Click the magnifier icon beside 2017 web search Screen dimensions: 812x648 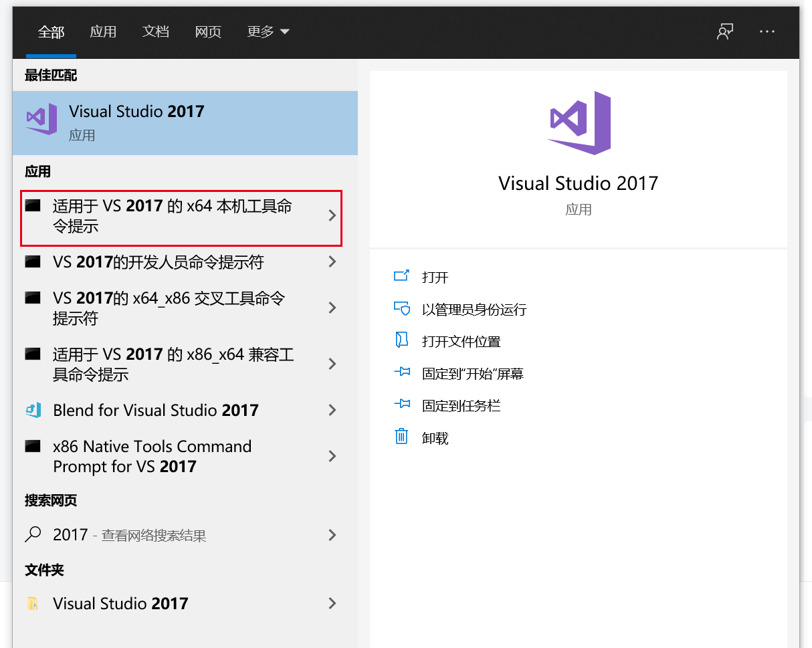click(33, 534)
